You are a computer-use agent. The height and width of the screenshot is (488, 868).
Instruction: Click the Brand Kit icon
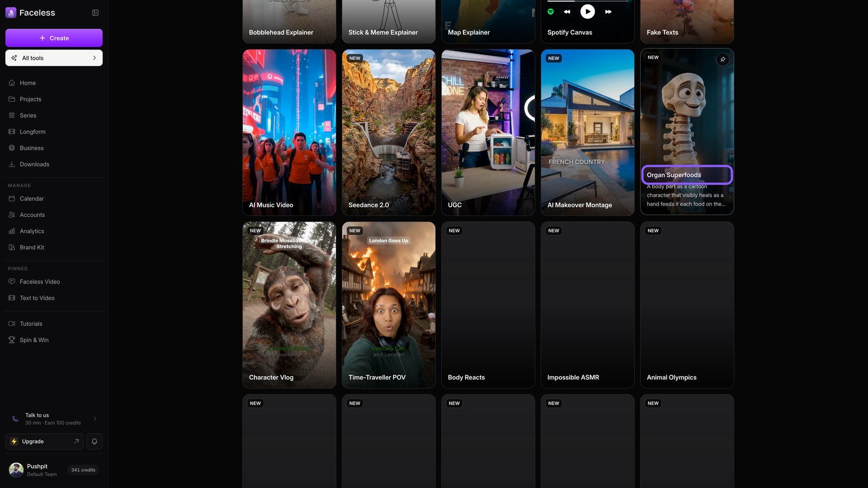(12, 247)
